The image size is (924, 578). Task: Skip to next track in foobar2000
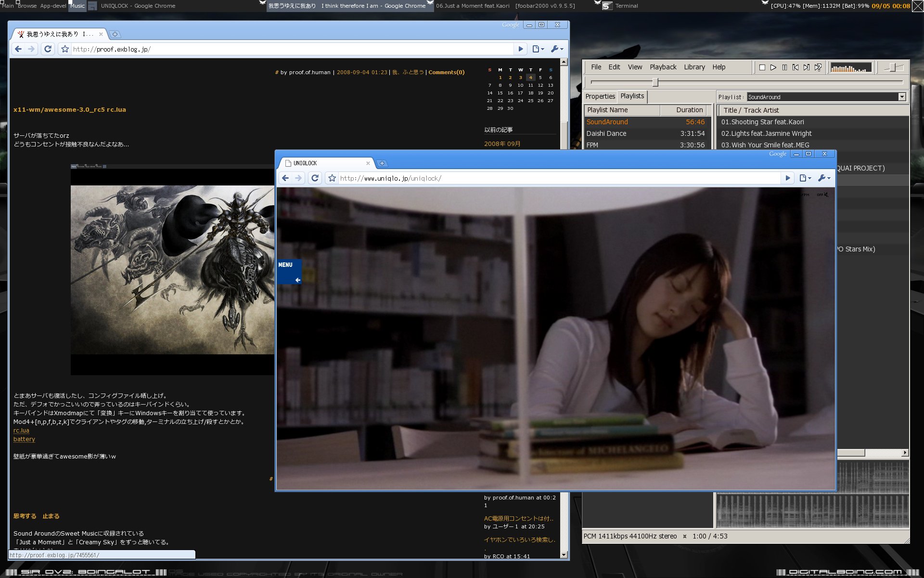(x=807, y=67)
